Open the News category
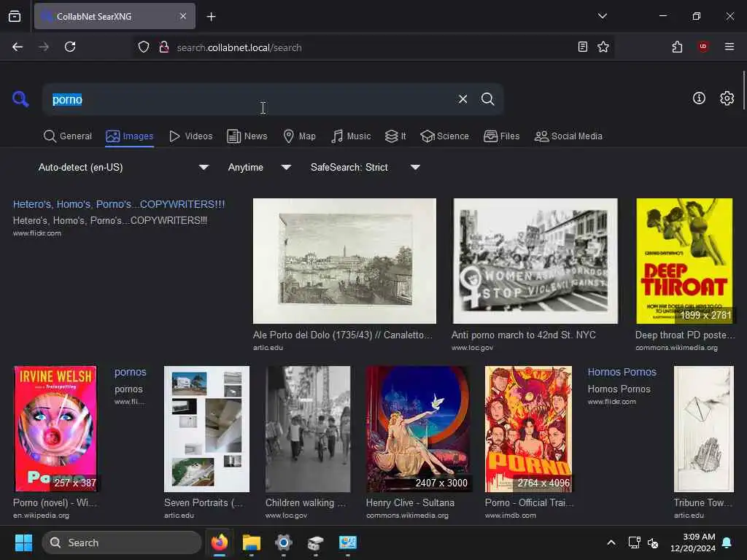 (247, 136)
